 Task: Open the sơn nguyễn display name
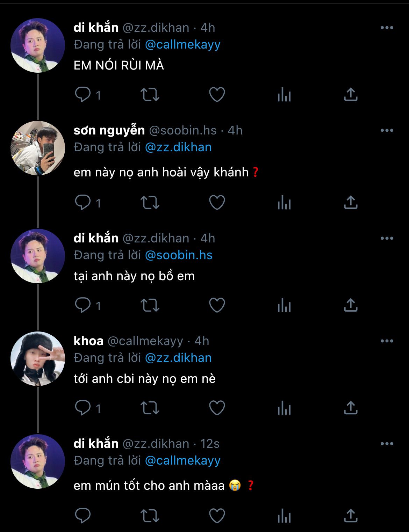click(109, 130)
